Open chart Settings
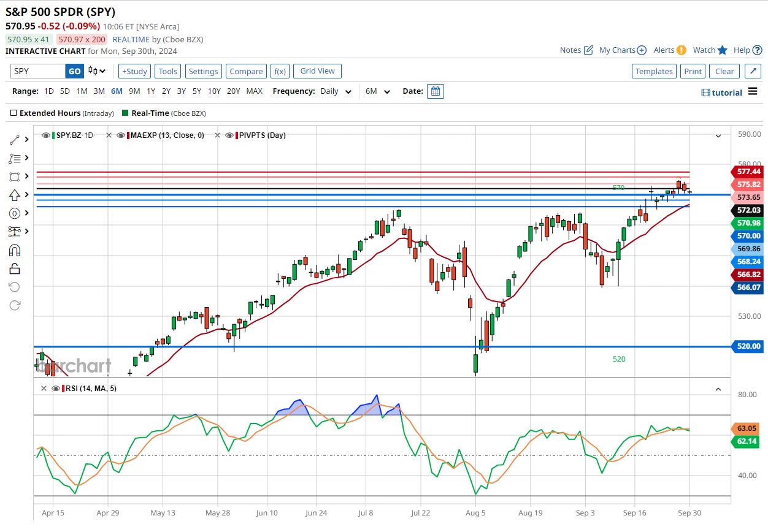The width and height of the screenshot is (768, 532). click(x=204, y=71)
